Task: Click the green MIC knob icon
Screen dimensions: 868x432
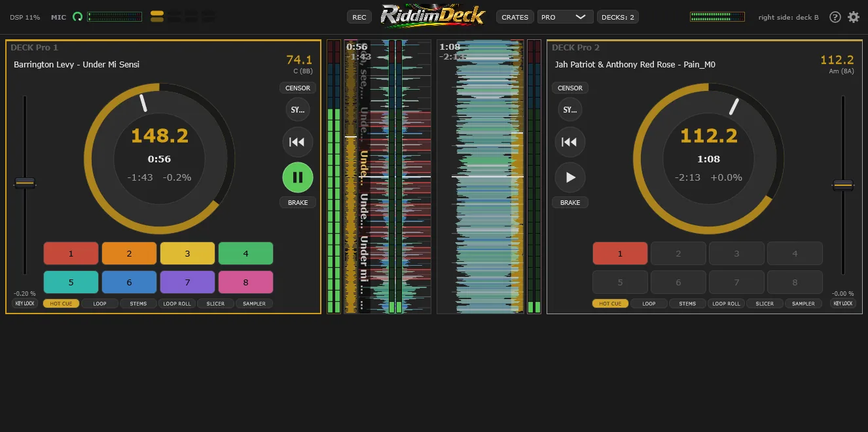Action: point(78,17)
